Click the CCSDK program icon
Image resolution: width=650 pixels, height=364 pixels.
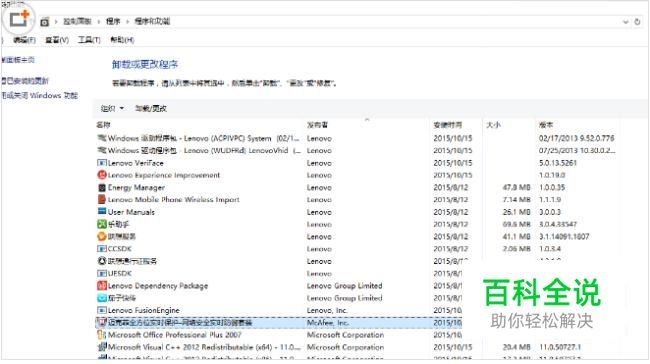[102, 249]
